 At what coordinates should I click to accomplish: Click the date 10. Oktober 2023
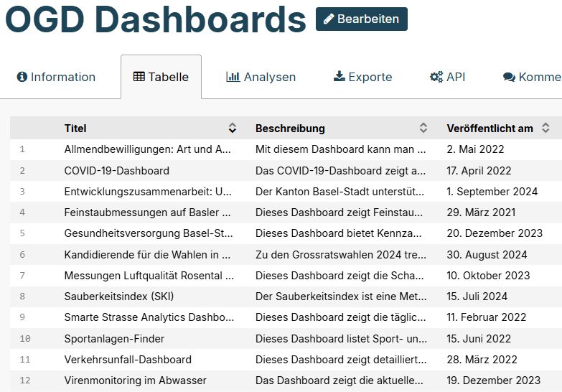(489, 276)
